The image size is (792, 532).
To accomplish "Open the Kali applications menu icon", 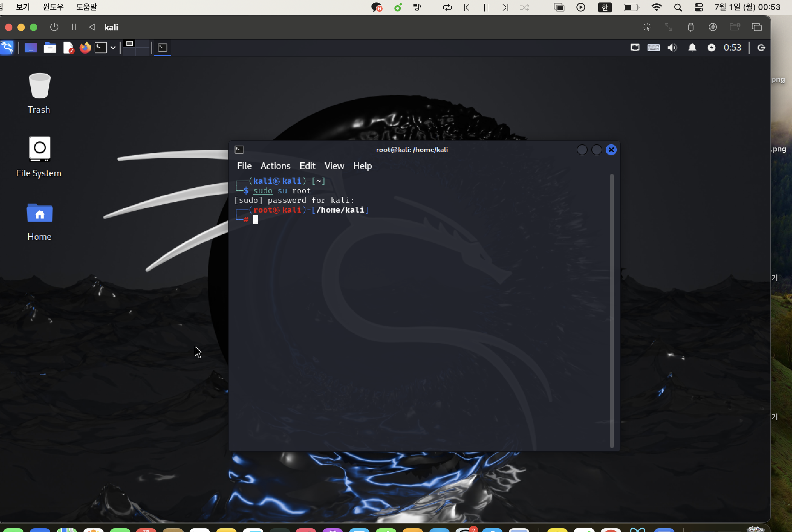I will [x=7, y=47].
